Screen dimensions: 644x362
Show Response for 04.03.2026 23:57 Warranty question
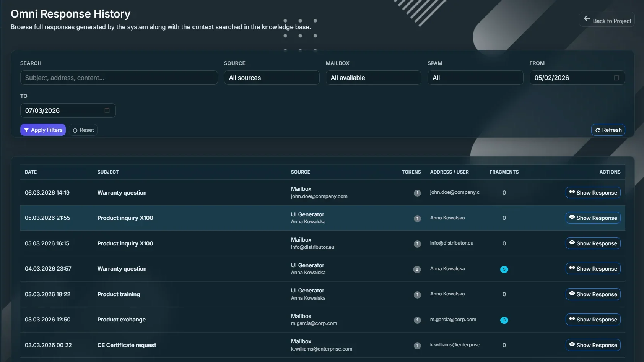pos(593,269)
